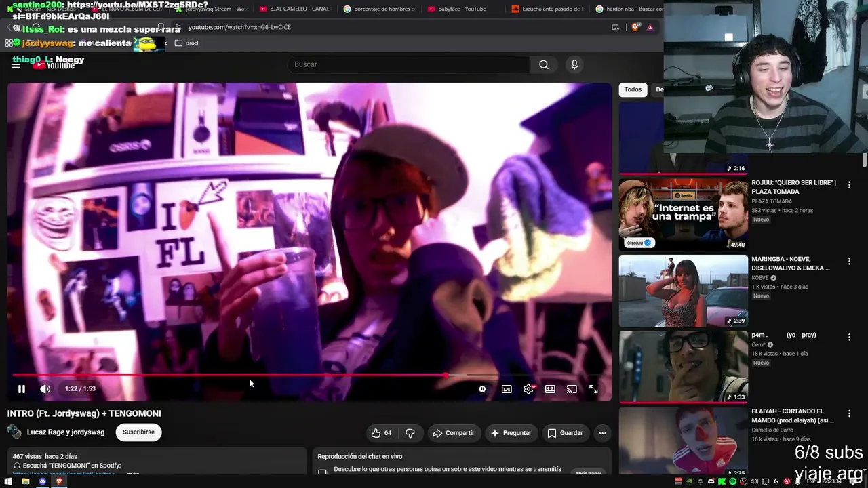Click the Preguntar button

(x=511, y=433)
